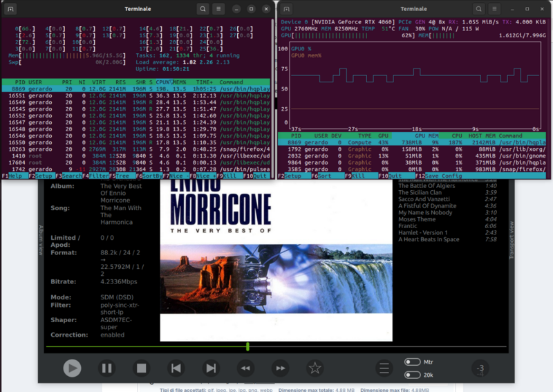Viewport: 553px width, 392px height.
Task: Play 'My Name Is Nobody' from the tracklist
Action: [426, 213]
